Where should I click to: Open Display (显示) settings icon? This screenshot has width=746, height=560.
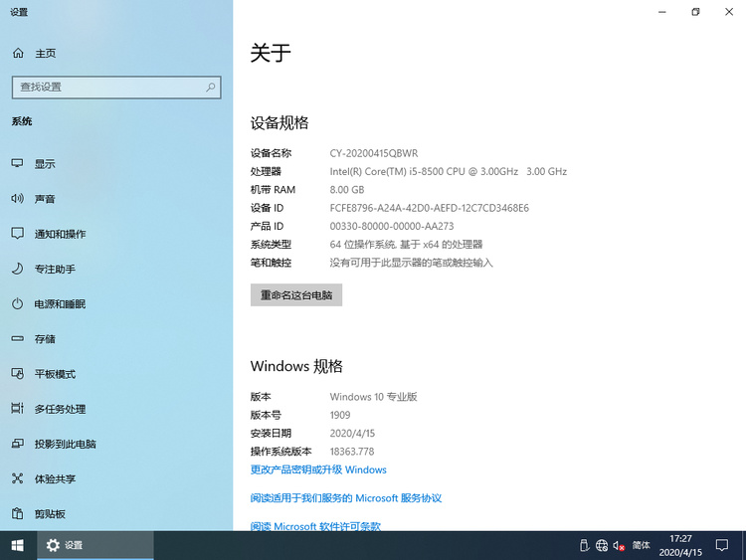pyautogui.click(x=17, y=164)
